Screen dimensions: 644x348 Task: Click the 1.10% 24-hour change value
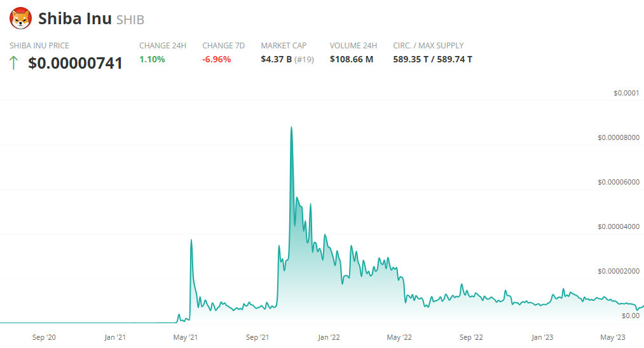152,59
